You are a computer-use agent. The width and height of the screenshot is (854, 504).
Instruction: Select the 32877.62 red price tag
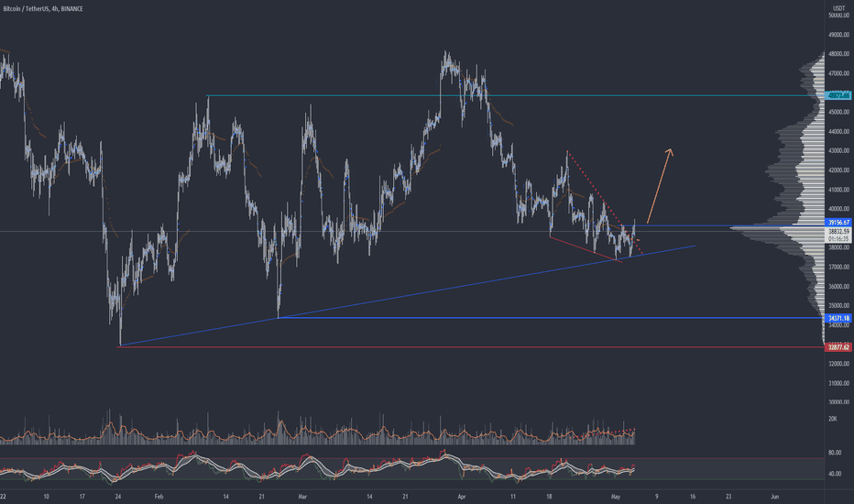click(x=838, y=347)
